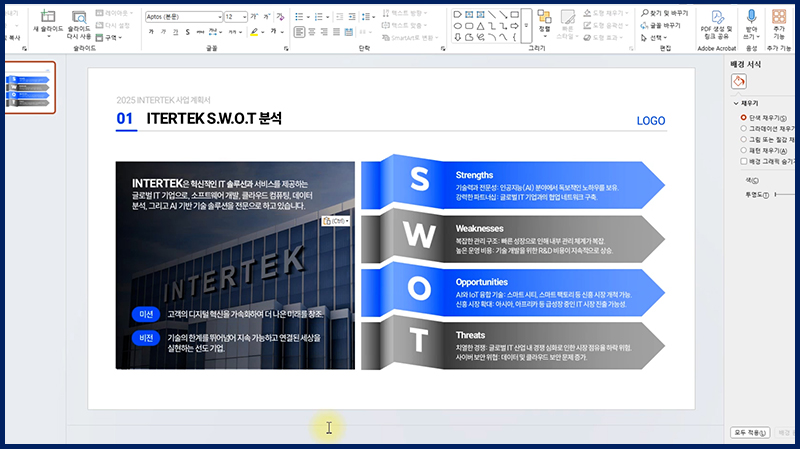
Task: Decrease the list indent level
Action: pyautogui.click(x=340, y=17)
